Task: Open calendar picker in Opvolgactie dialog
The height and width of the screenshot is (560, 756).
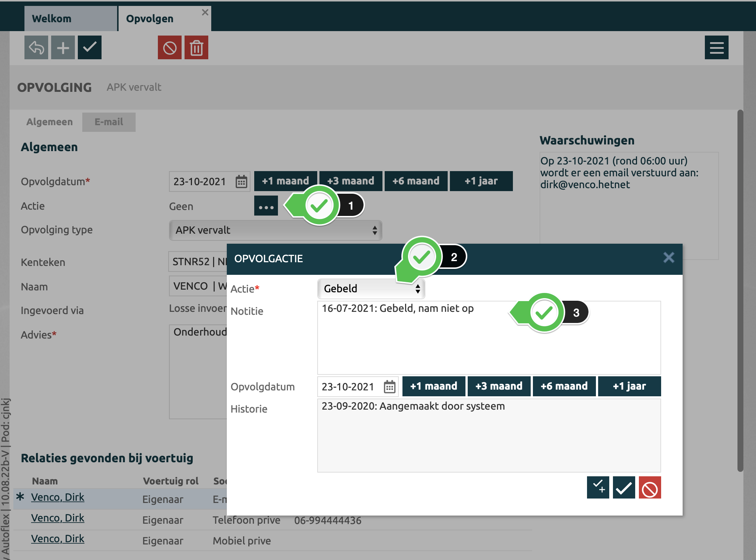Action: pyautogui.click(x=389, y=387)
